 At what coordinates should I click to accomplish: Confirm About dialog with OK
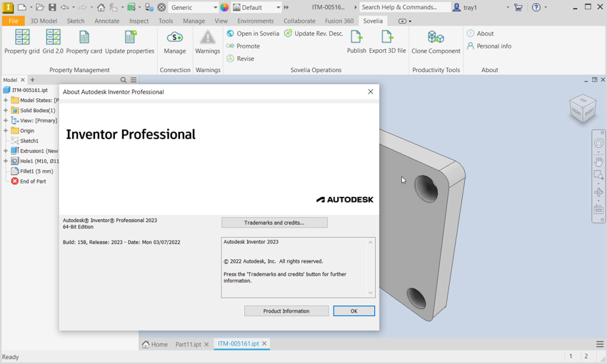(353, 311)
